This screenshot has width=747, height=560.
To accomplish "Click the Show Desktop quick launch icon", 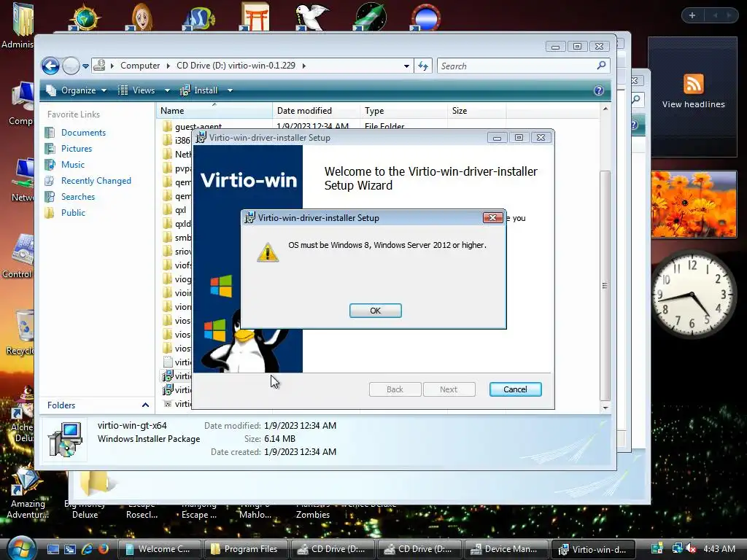I will [53, 549].
